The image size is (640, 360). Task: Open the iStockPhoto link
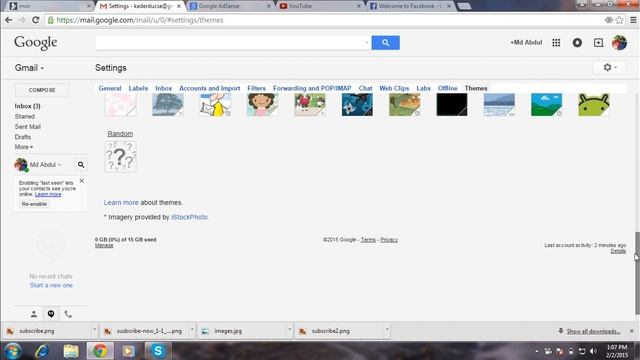point(189,217)
